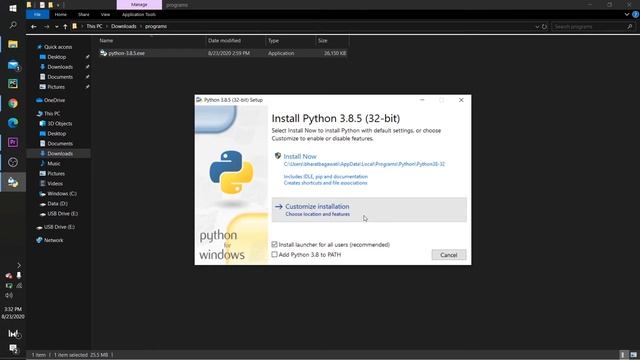This screenshot has width=640, height=360.
Task: Switch to large icons view in status bar
Action: click(633, 355)
